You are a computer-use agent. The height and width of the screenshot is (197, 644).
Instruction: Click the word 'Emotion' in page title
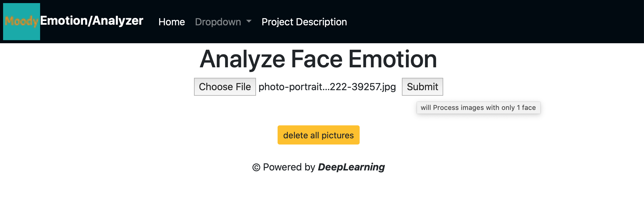tap(393, 59)
